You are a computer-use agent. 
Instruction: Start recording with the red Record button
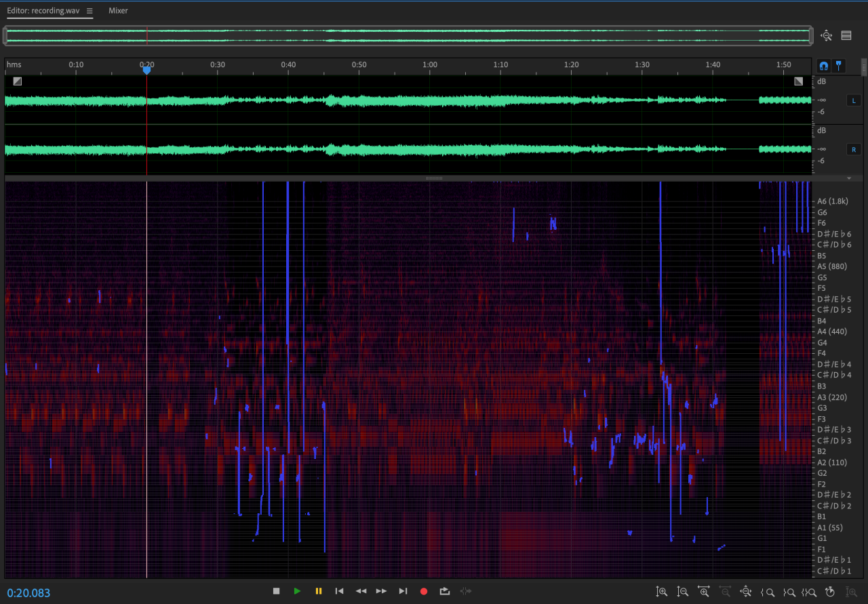point(424,591)
